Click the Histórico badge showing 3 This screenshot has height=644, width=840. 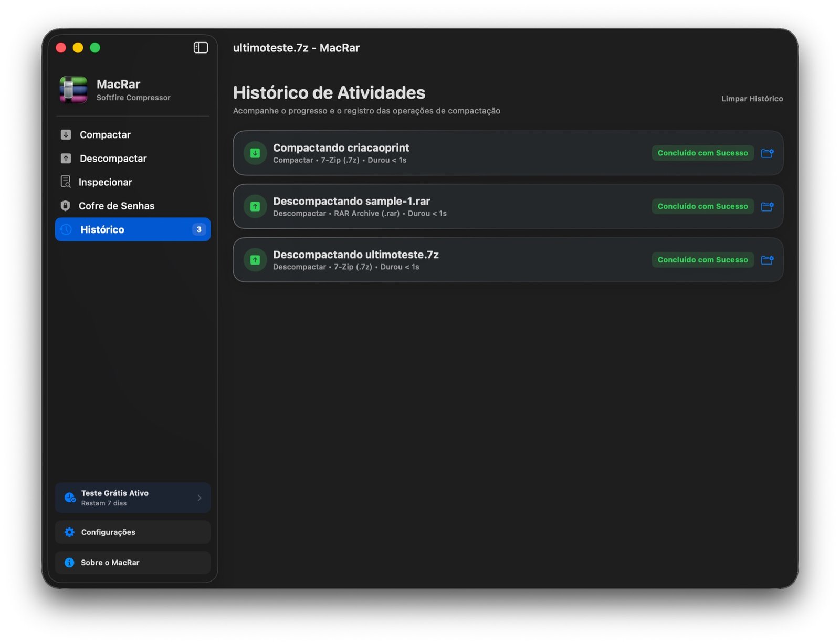point(199,229)
